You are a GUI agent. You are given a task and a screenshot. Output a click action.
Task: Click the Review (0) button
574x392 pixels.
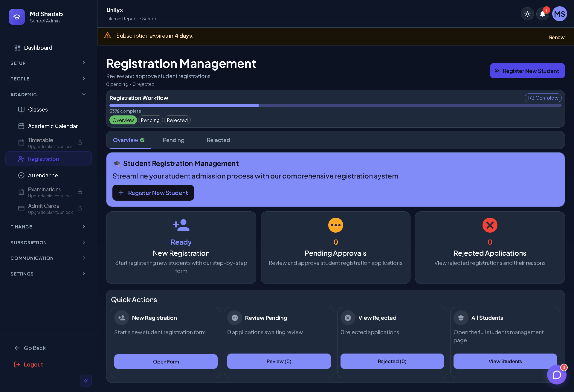(279, 361)
